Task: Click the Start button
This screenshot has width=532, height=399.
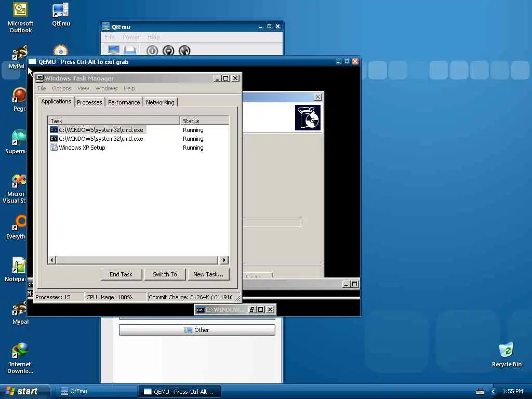Action: coord(24,392)
